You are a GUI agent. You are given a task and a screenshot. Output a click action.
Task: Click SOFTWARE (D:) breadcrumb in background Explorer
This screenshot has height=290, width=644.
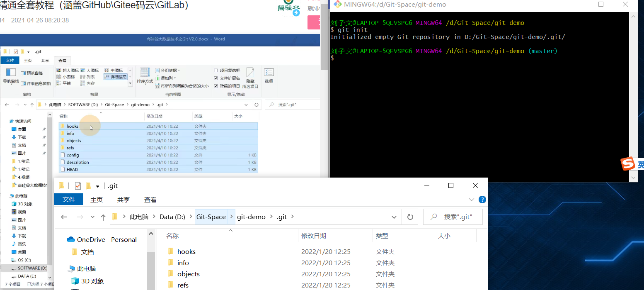[83, 105]
